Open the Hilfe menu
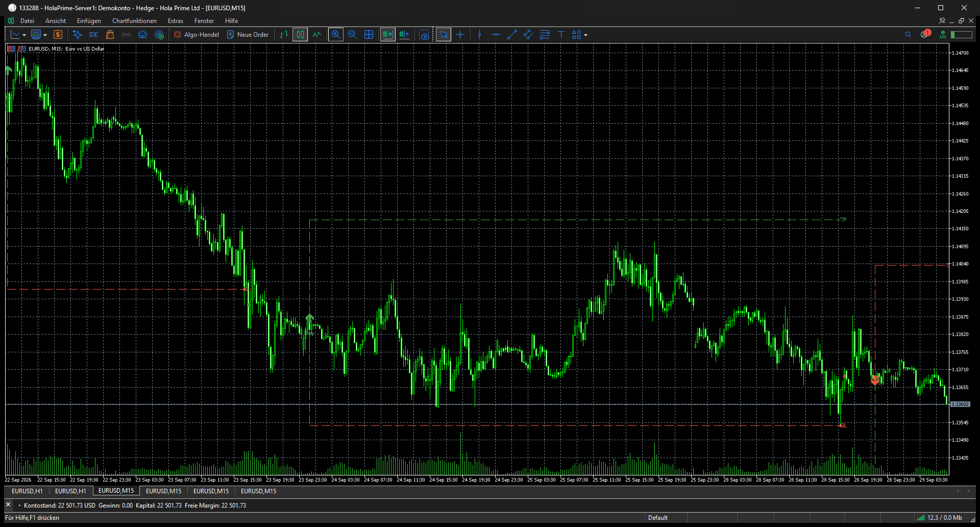 point(231,21)
